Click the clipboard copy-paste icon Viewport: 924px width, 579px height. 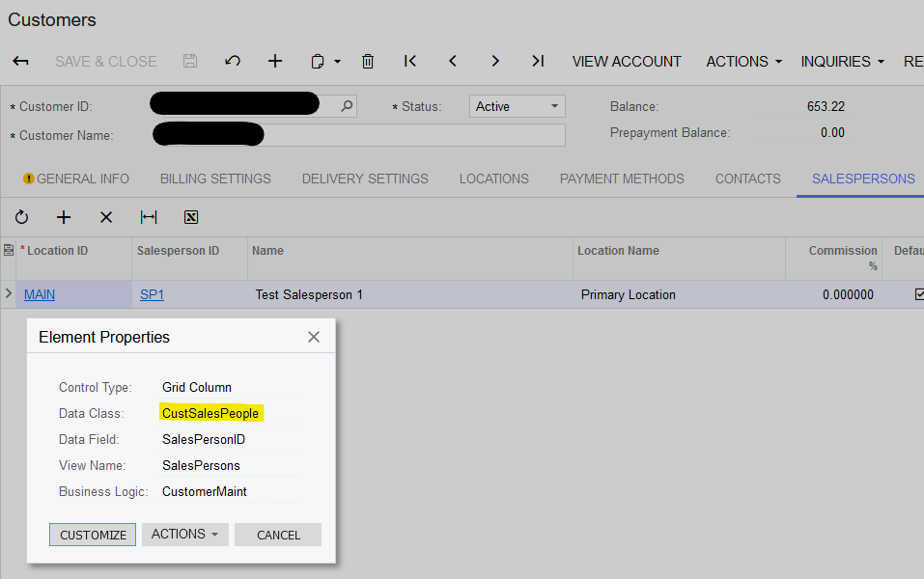click(317, 61)
